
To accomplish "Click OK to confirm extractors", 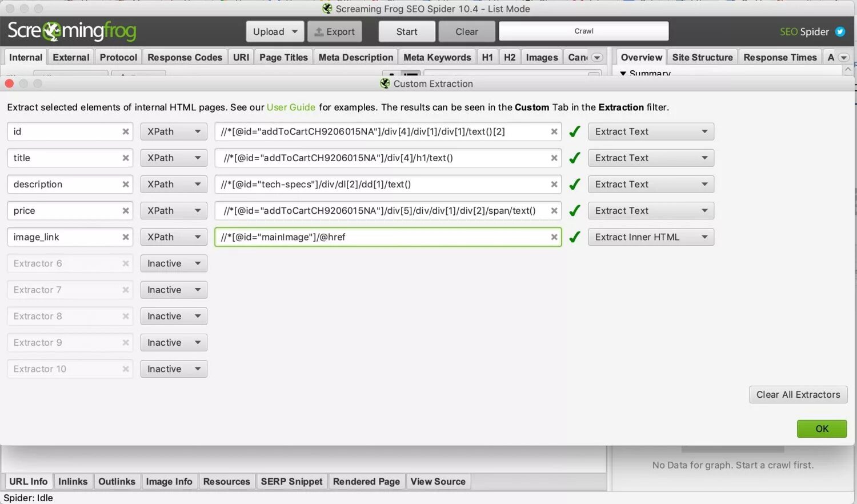I will pos(822,429).
